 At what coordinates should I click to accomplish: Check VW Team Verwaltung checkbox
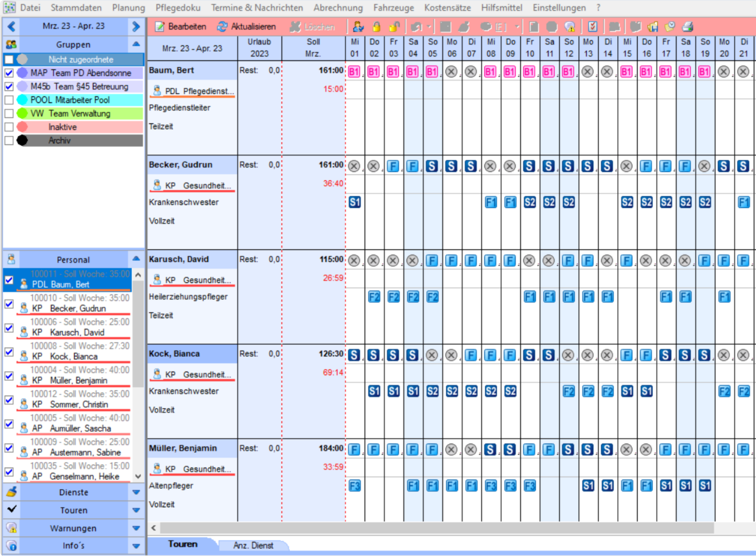[9, 113]
